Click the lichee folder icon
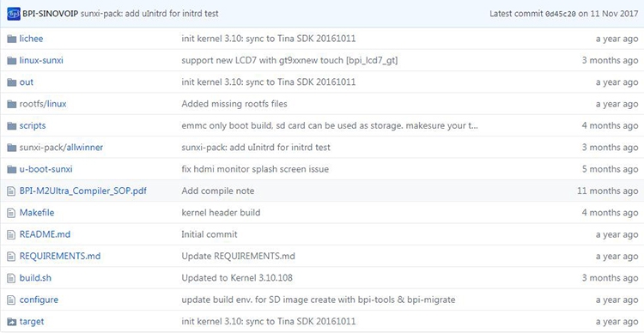This screenshot has width=644, height=333. (x=11, y=39)
